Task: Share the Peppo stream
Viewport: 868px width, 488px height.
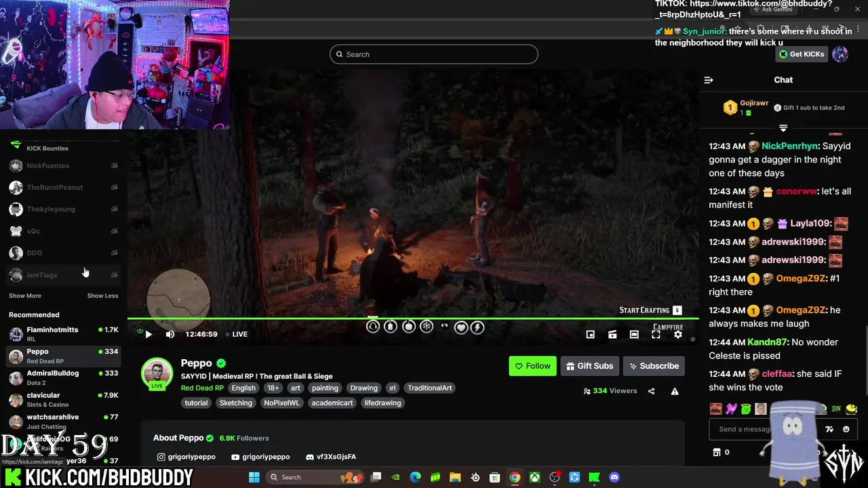Action: [x=651, y=391]
